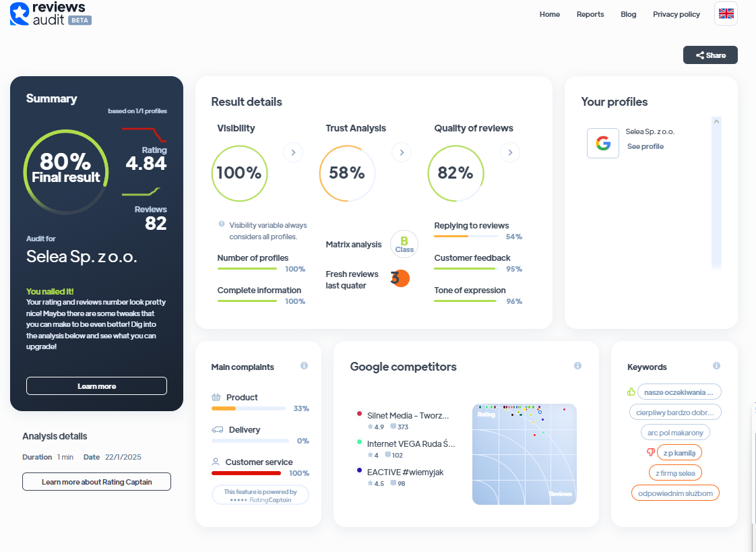
Task: Click the thumbs-up positive keywords icon
Action: point(631,392)
